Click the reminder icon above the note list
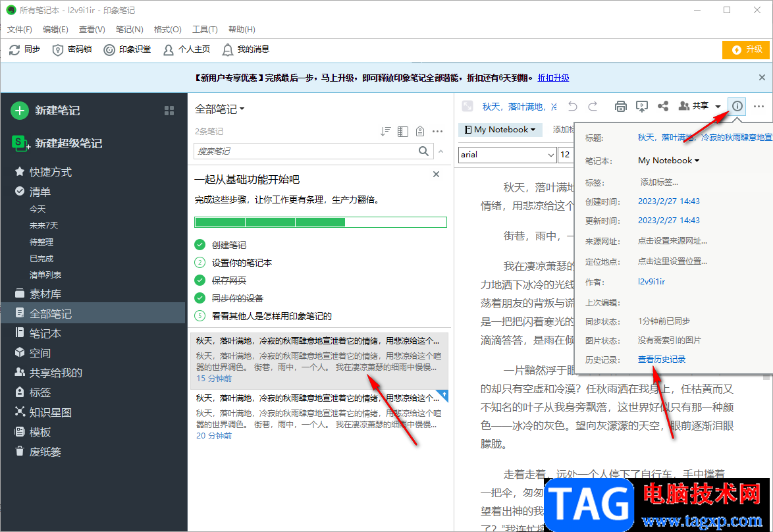 coord(420,131)
